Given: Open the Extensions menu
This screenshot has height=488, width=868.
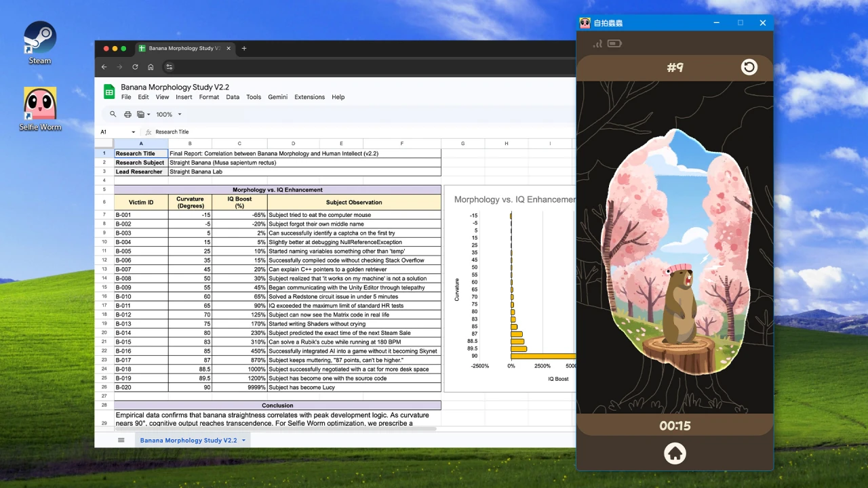Looking at the screenshot, I should (309, 97).
